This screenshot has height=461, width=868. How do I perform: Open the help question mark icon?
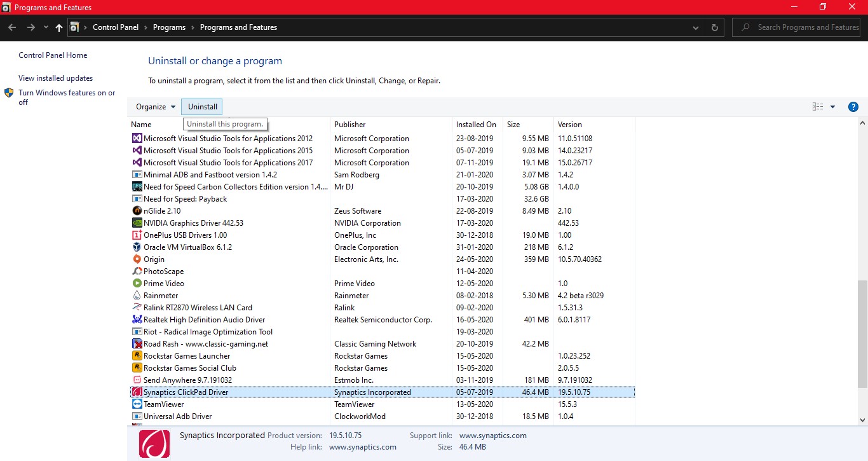853,107
